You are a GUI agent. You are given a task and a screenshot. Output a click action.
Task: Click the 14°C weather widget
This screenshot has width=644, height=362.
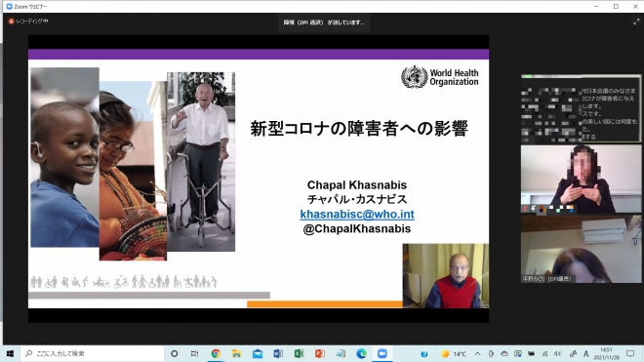(x=454, y=354)
